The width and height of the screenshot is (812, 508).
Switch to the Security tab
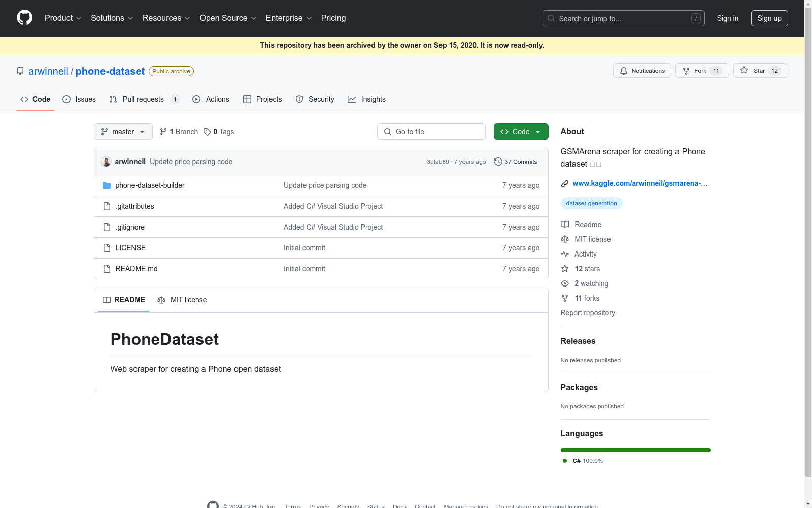(x=315, y=99)
